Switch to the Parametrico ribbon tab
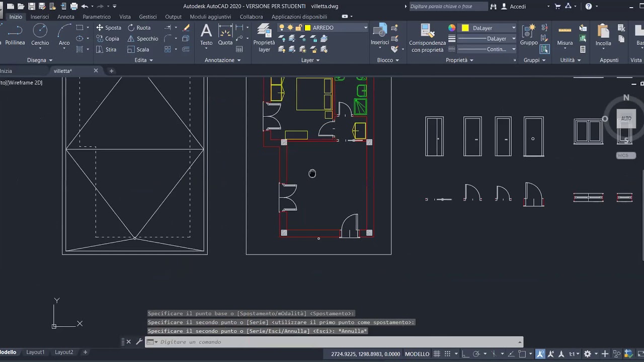This screenshot has width=644, height=362. (x=97, y=17)
